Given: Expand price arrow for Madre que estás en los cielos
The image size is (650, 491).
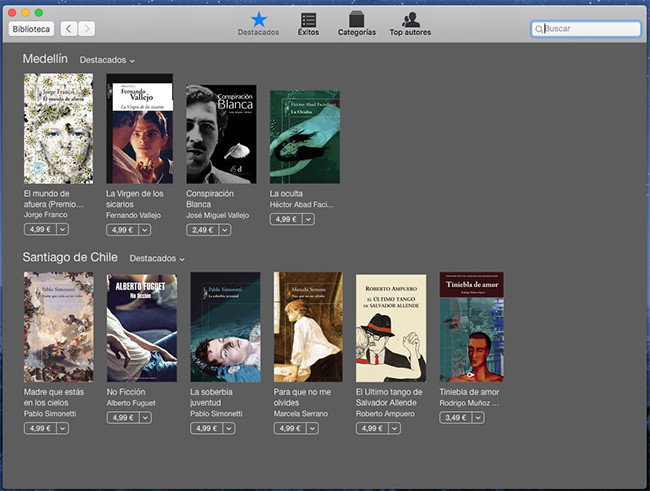Looking at the screenshot, I should [x=63, y=428].
